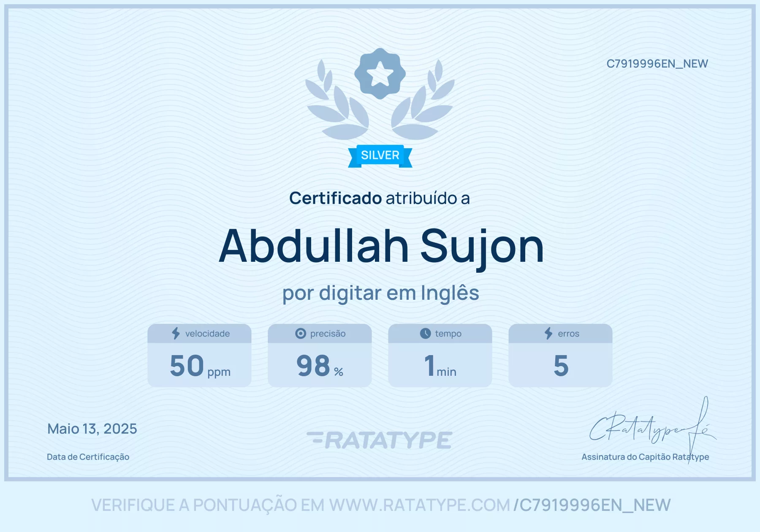
Task: Open the WWW.RATATYPE.COM verification link in footer
Action: tap(420, 505)
